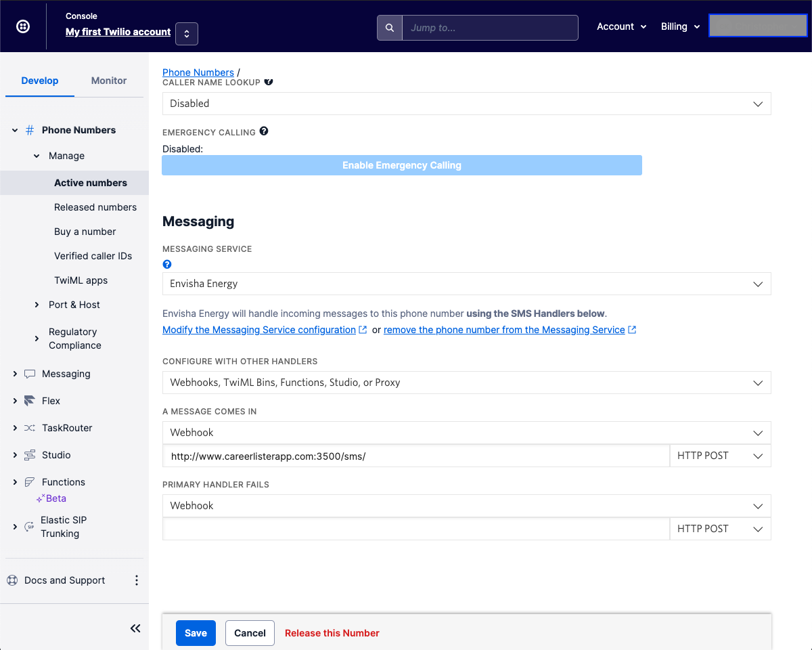Open the Account menu
The height and width of the screenshot is (650, 812).
(621, 26)
